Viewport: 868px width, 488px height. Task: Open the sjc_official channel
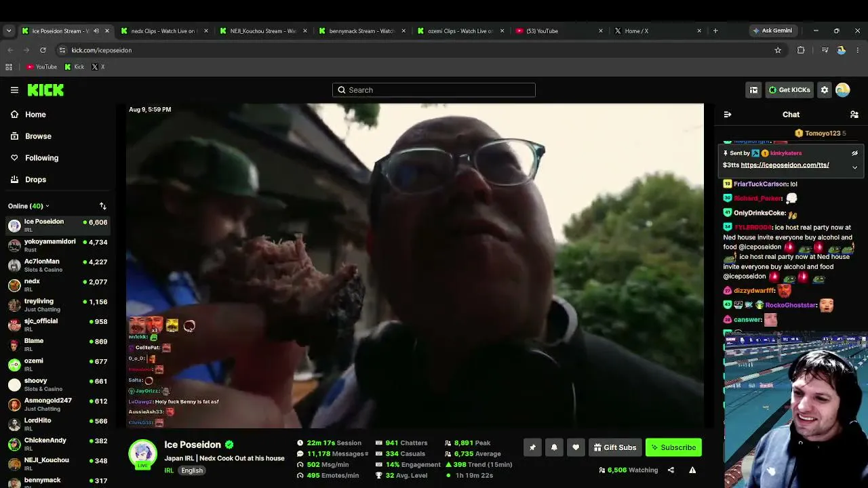[x=57, y=325]
